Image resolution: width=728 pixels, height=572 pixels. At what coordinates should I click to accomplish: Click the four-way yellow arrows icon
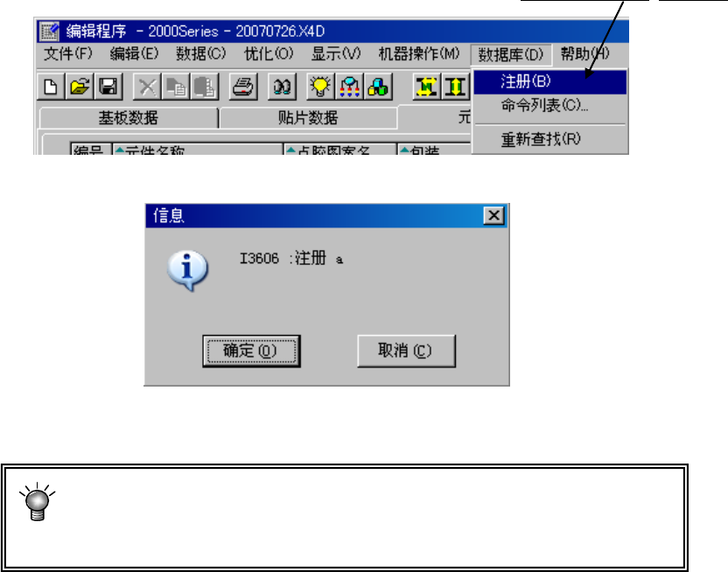click(426, 87)
